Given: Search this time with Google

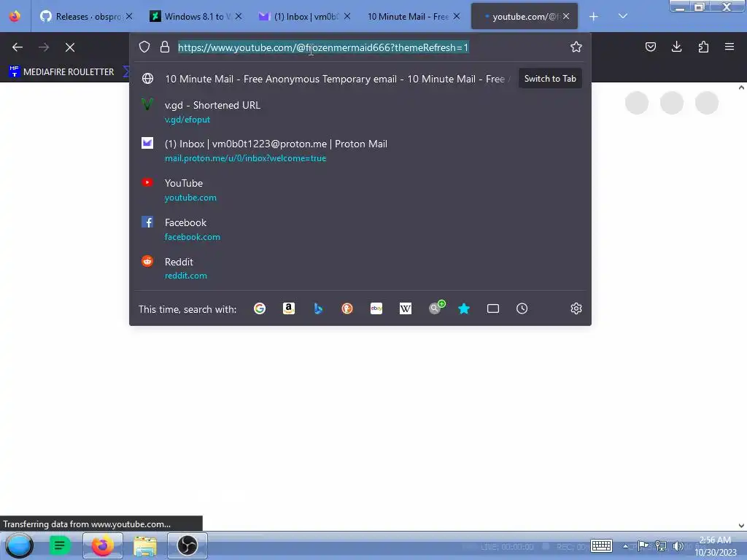Looking at the screenshot, I should pyautogui.click(x=260, y=308).
